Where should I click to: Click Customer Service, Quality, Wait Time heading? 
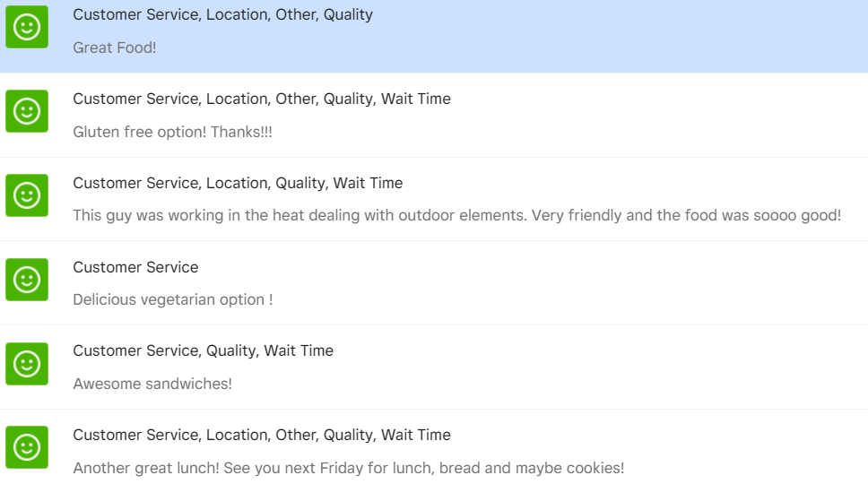tap(204, 351)
